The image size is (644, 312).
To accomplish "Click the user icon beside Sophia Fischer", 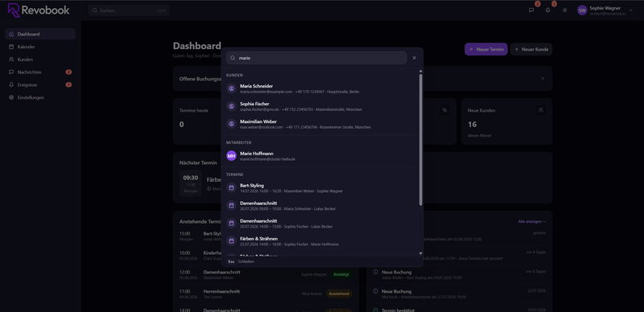I will pos(231,106).
